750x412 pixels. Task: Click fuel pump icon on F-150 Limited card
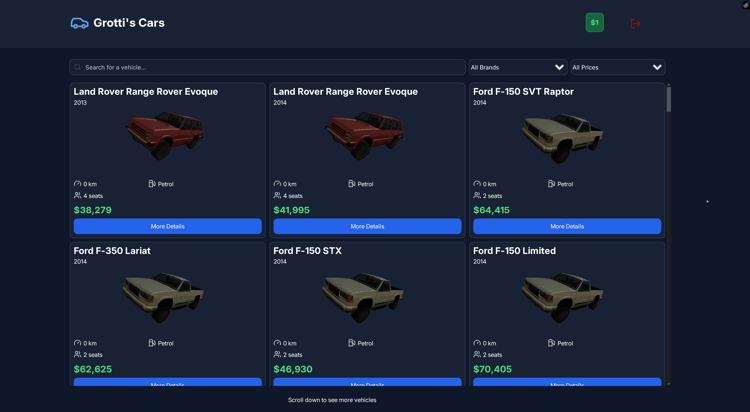click(x=551, y=343)
